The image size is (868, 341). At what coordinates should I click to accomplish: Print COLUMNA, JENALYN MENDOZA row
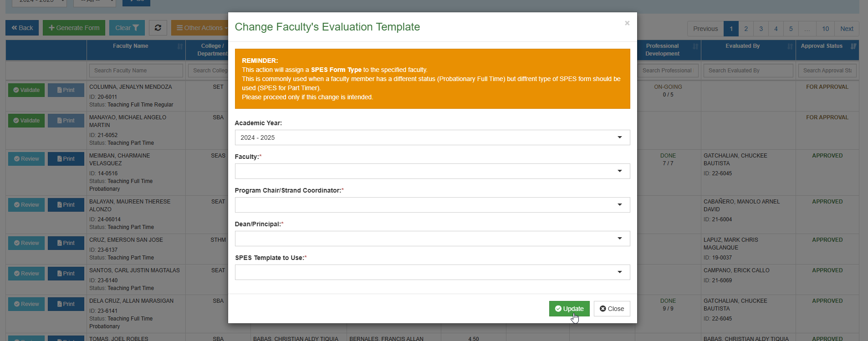[x=66, y=90]
